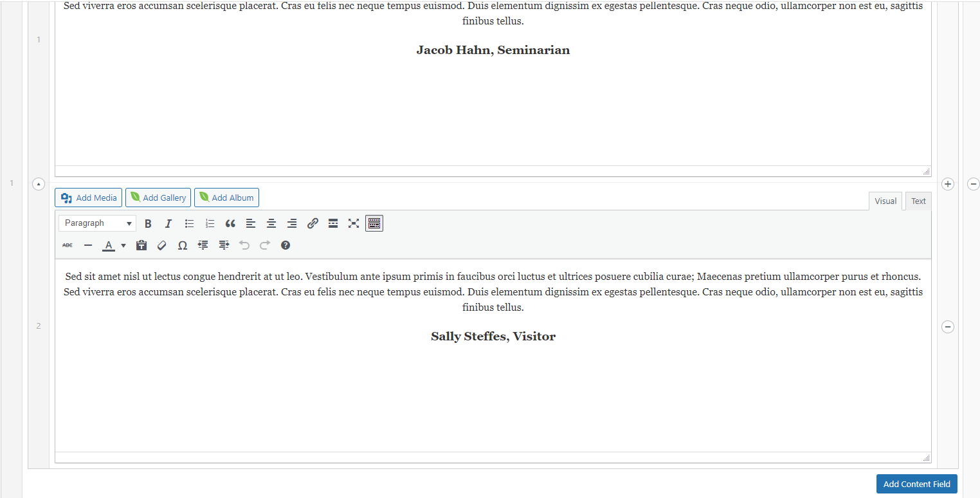Click the clear formatting eraser icon
This screenshot has height=498, width=980.
162,245
